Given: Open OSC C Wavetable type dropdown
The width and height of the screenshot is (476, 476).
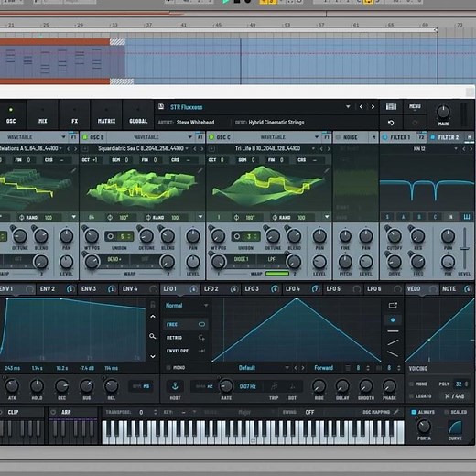Looking at the screenshot, I should (x=317, y=137).
